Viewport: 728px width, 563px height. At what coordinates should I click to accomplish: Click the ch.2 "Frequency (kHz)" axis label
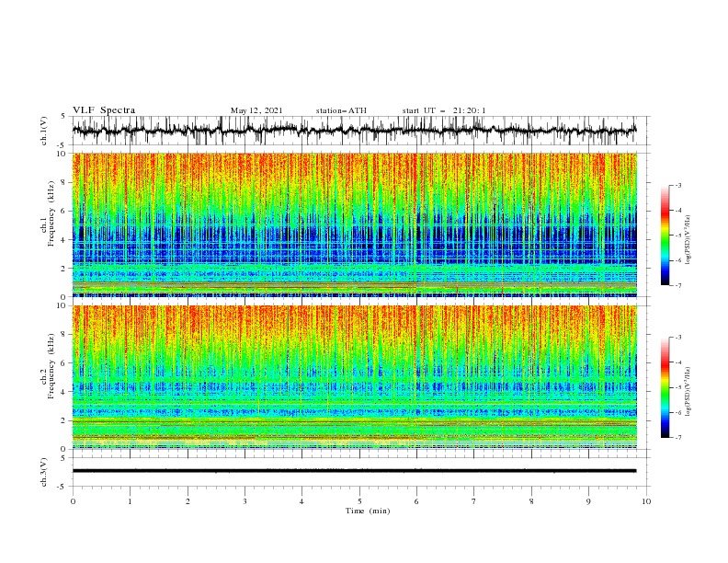click(52, 366)
